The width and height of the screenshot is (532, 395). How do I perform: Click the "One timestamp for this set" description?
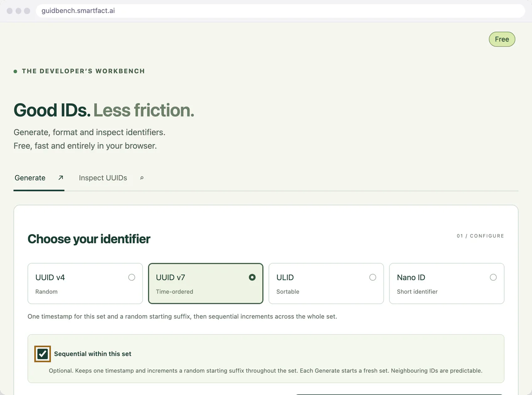tap(182, 316)
